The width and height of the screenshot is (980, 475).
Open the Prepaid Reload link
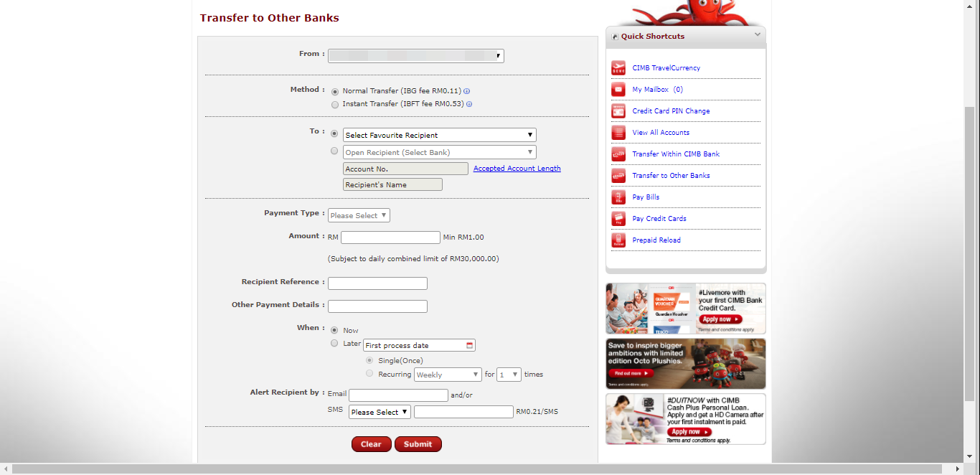coord(656,240)
